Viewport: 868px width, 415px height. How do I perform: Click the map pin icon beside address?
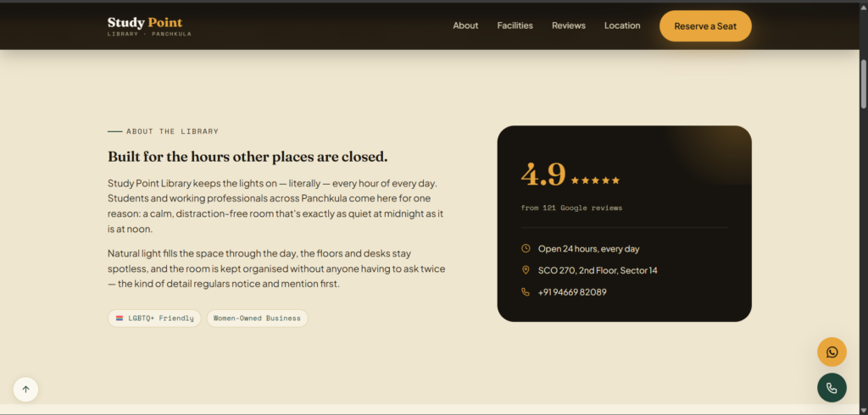click(526, 270)
